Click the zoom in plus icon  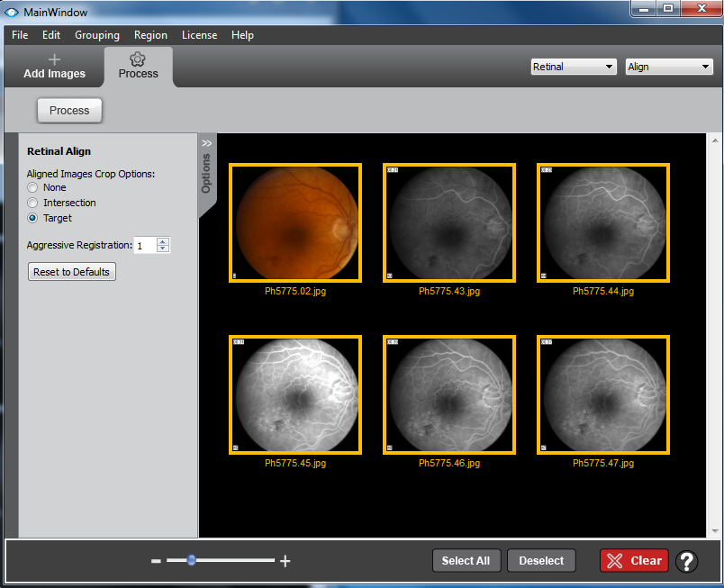click(285, 561)
